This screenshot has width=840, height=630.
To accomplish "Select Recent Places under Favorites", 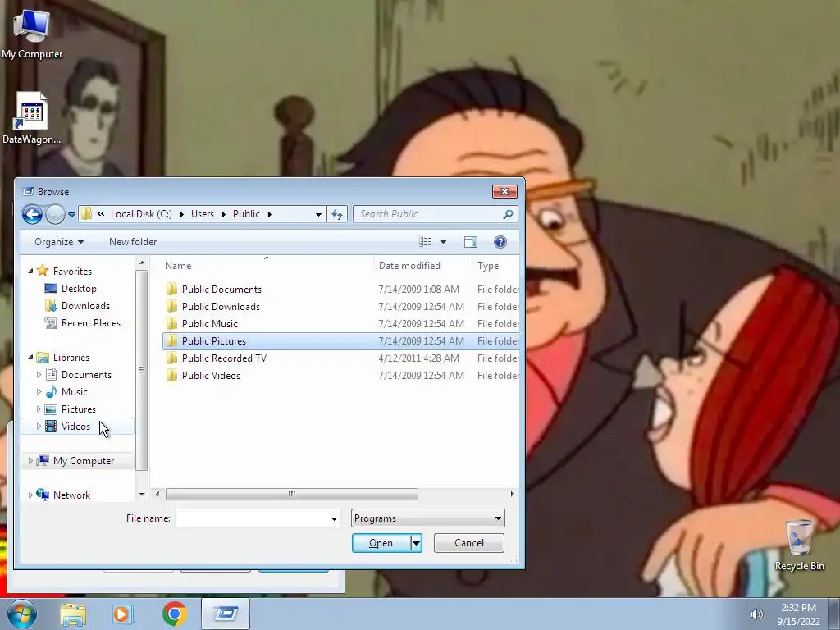I will click(x=90, y=323).
